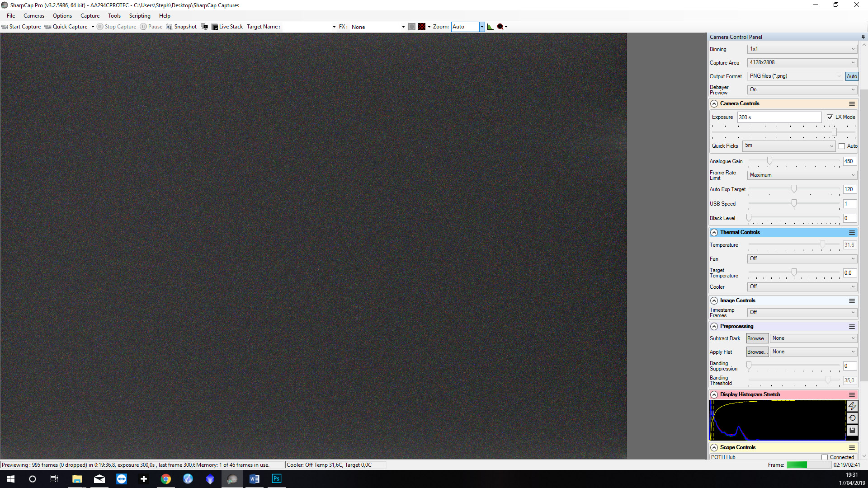
Task: Open the Cooler dropdown
Action: pyautogui.click(x=802, y=287)
